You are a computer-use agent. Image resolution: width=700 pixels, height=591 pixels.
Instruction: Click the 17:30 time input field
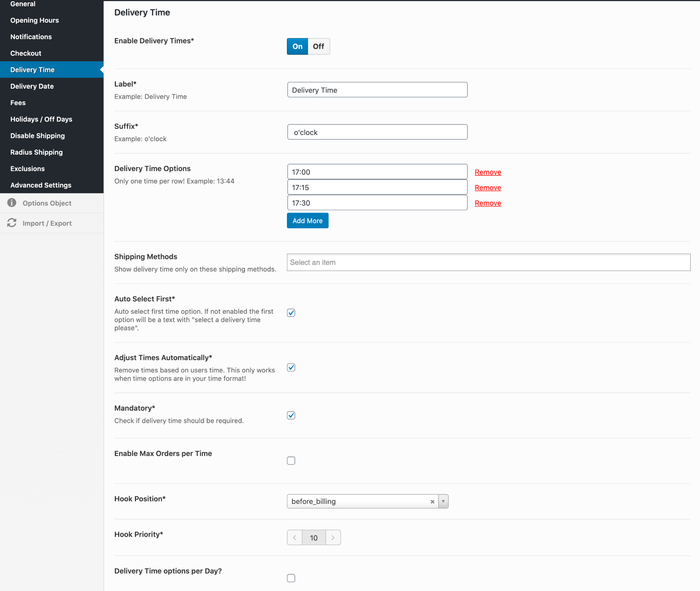[x=377, y=203]
